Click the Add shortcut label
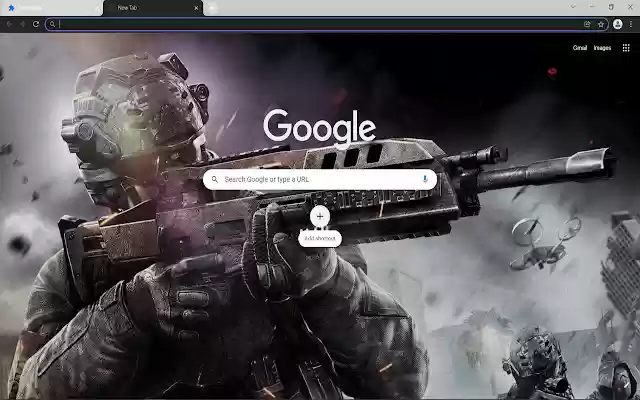Viewport: 640px width, 400px height. (320, 238)
